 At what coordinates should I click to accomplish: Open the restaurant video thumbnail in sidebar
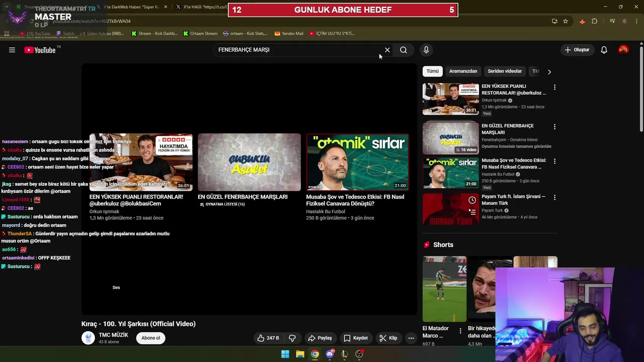[x=451, y=99]
